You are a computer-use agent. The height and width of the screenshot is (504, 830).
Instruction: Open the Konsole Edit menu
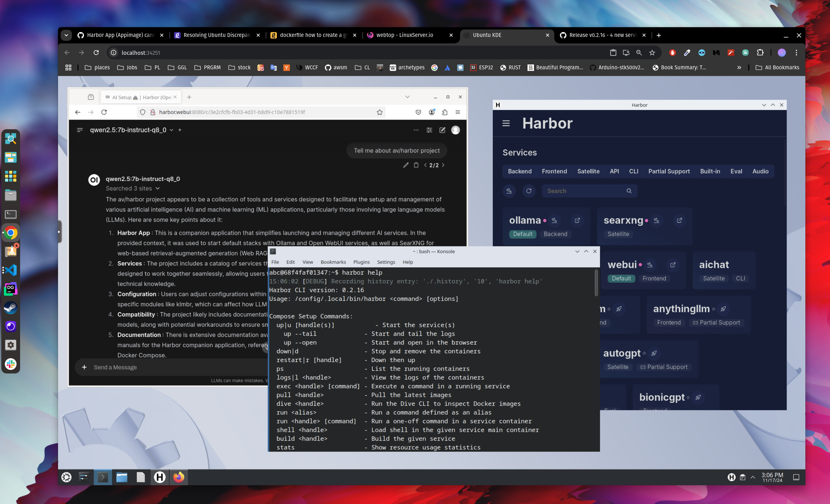(290, 262)
